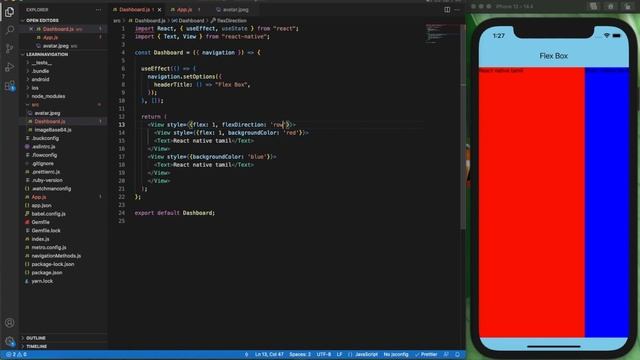Open Gemfile in the file tree
The height and width of the screenshot is (360, 640).
click(x=40, y=222)
